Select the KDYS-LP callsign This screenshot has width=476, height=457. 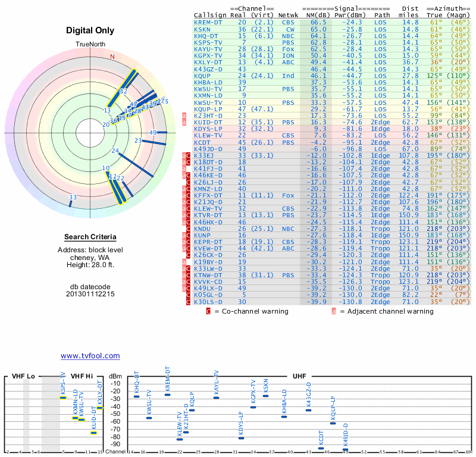(208, 129)
